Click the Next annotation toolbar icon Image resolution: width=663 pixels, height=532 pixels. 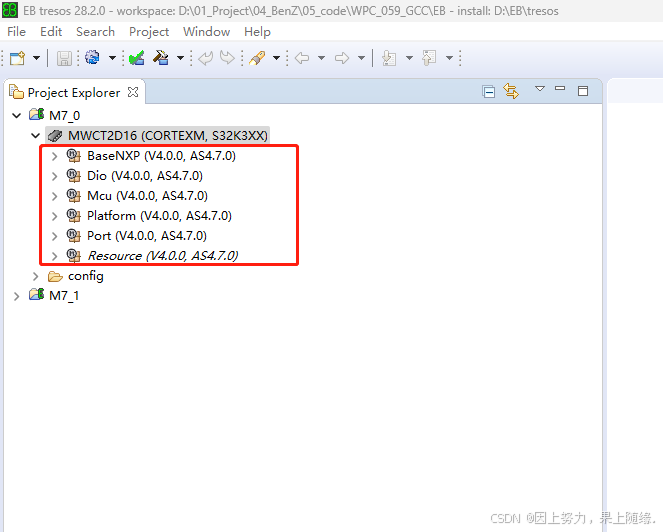[x=389, y=58]
